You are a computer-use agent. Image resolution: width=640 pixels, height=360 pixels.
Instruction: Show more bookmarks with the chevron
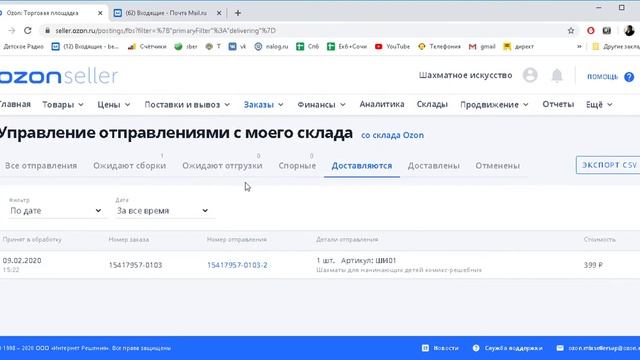click(579, 47)
